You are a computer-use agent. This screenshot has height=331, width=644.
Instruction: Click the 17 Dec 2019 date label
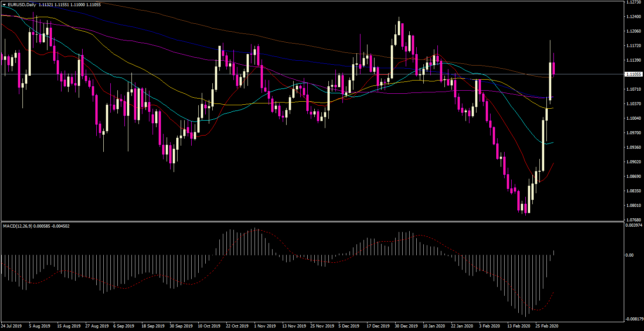point(378,327)
